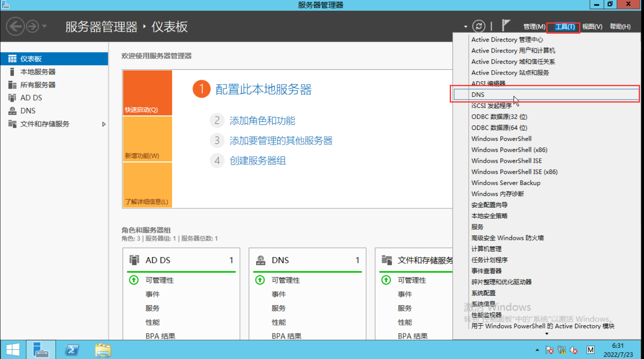Image resolution: width=644 pixels, height=359 pixels.
Task: Click the 了解详细信息(L) tile
Action: [147, 185]
